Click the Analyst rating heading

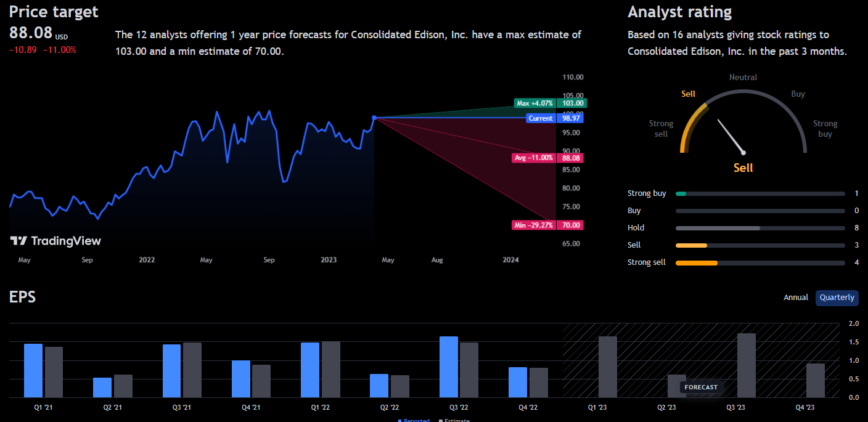click(x=679, y=11)
